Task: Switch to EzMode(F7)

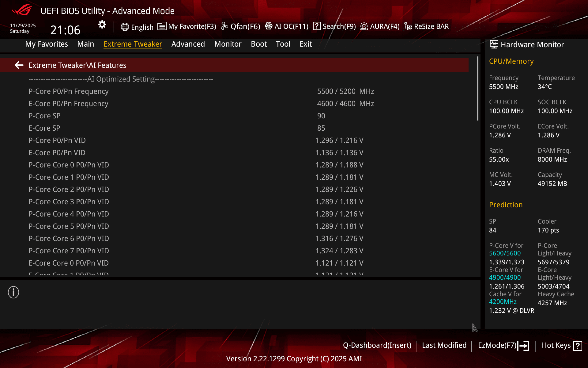Action: [x=503, y=345]
